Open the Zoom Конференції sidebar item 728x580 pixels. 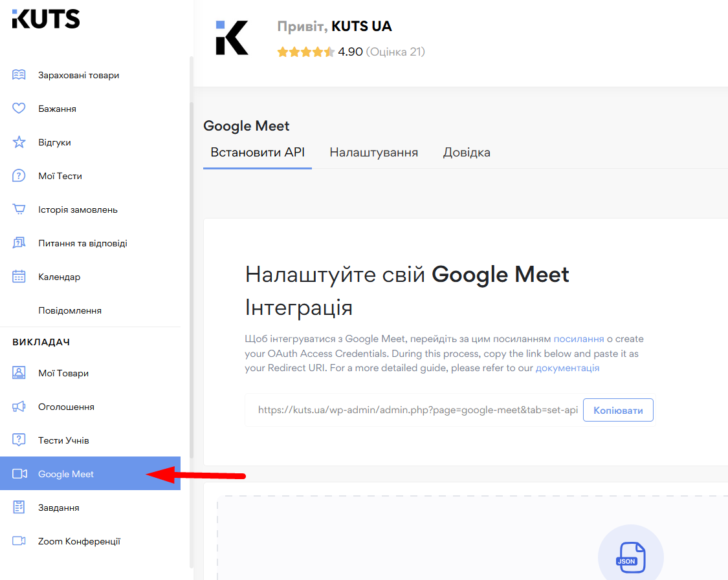point(79,541)
